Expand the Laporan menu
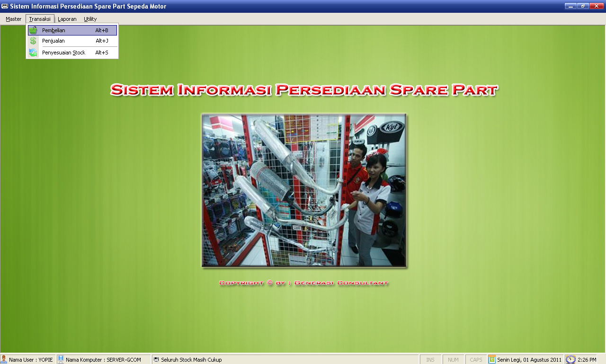The width and height of the screenshot is (606, 364). coord(67,19)
